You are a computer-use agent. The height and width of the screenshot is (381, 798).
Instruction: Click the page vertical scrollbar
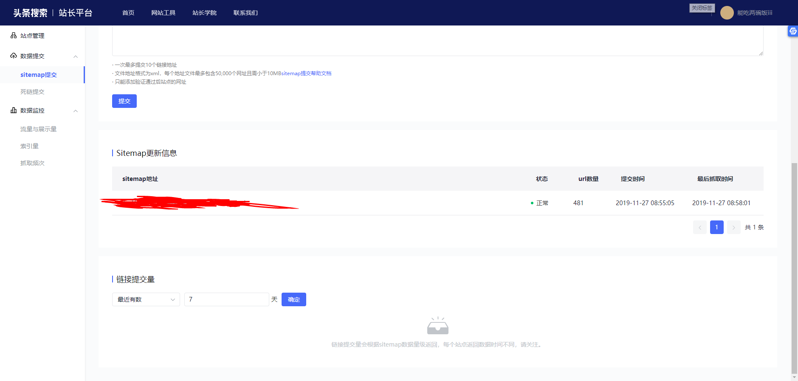794,270
